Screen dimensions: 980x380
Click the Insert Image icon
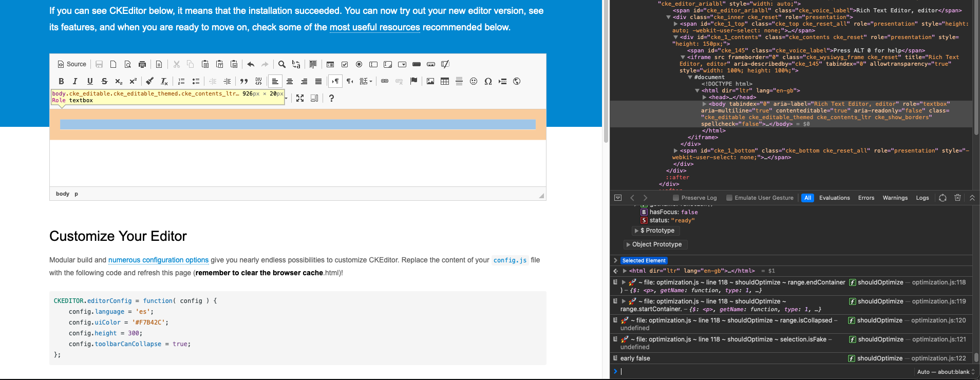tap(430, 81)
